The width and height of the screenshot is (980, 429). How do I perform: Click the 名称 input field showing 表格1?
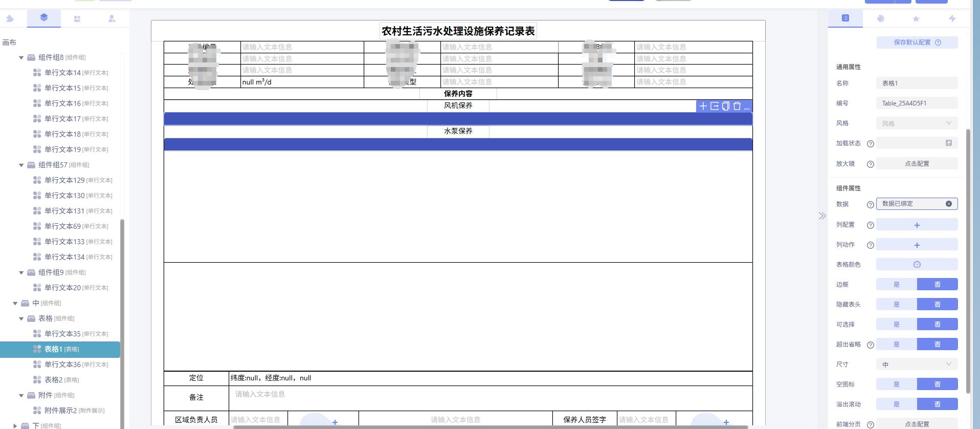tap(917, 83)
